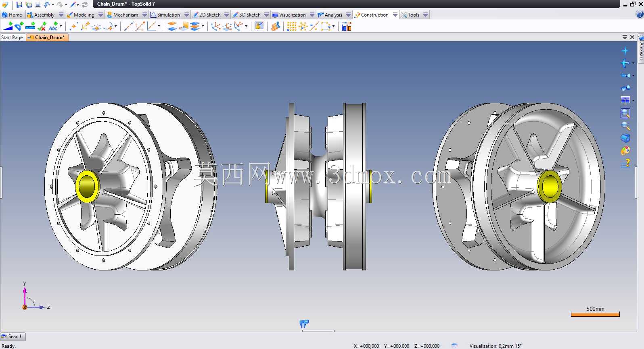The width and height of the screenshot is (644, 349).
Task: Click the camera view icon on the right
Action: (x=625, y=75)
